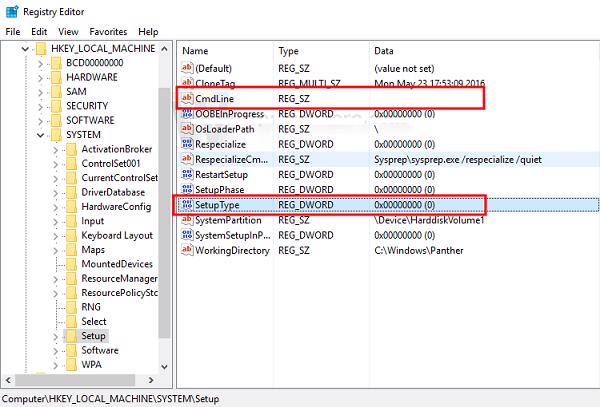Select the SystemSetupInP... value name
Screen dimensions: 600x407
pos(232,235)
